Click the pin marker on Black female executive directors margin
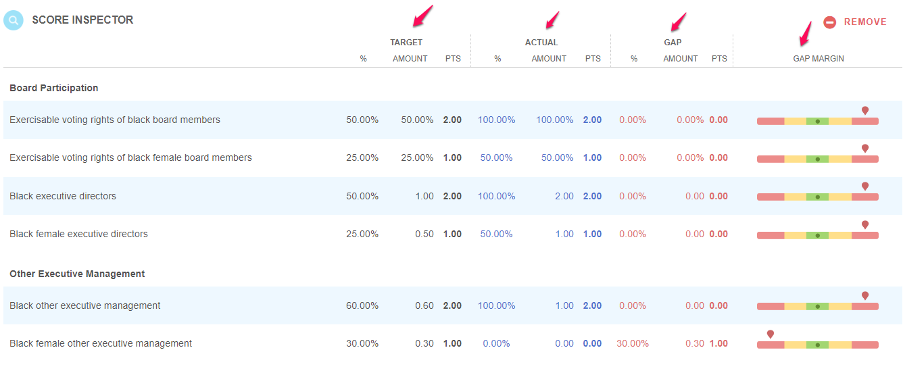Image resolution: width=904 pixels, height=374 pixels. [x=865, y=225]
